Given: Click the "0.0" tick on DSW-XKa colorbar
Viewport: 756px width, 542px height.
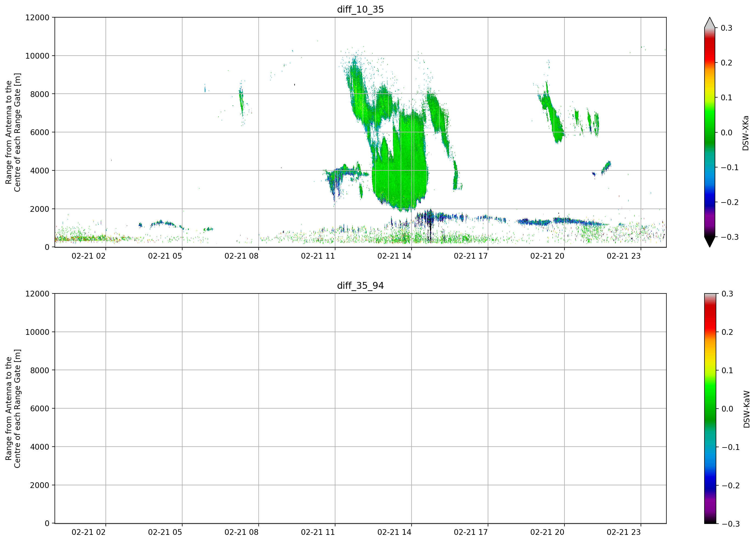Looking at the screenshot, I should (727, 133).
